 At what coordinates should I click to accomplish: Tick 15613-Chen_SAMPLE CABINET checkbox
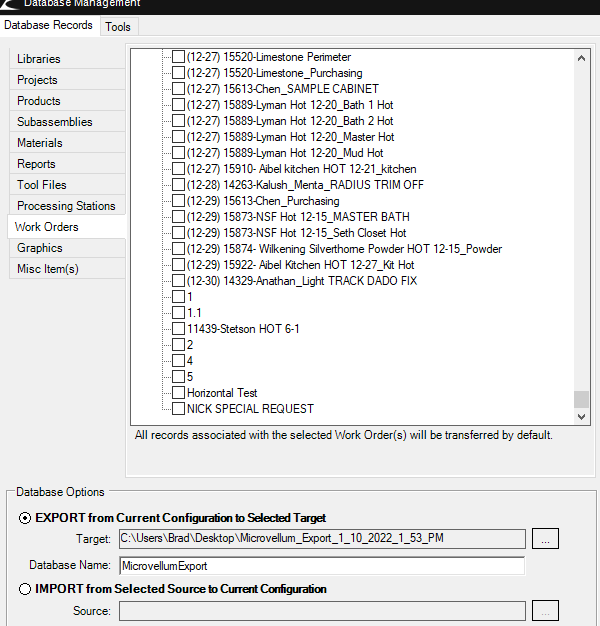click(x=178, y=89)
